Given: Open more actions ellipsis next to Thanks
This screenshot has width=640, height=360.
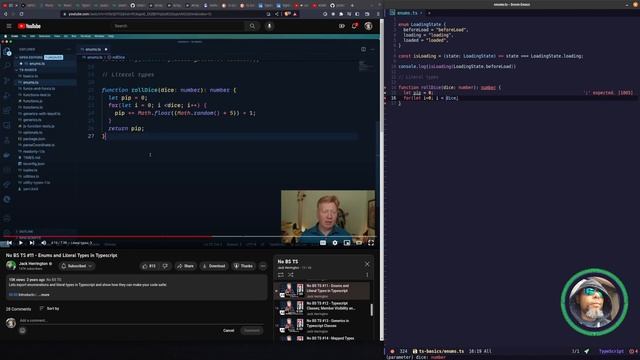Looking at the screenshot, I should (263, 266).
